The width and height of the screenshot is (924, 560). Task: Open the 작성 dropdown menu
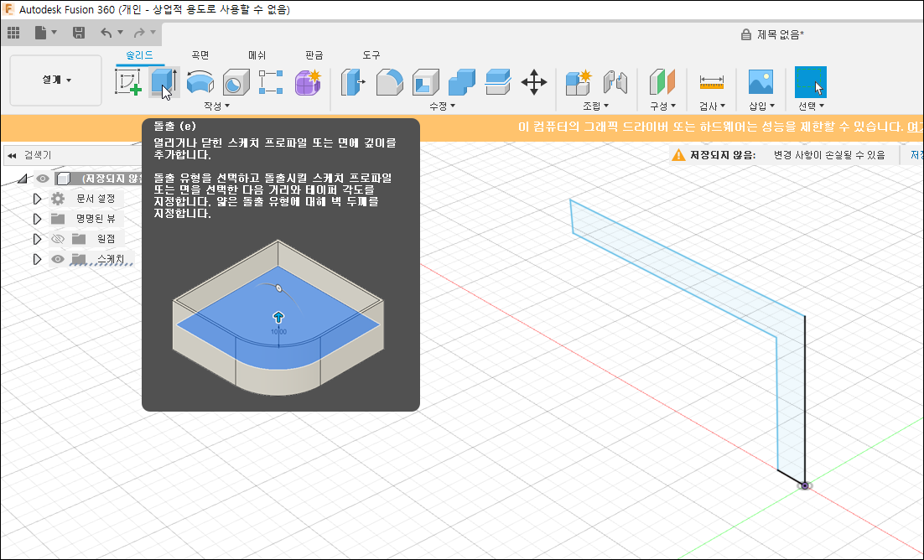(216, 106)
